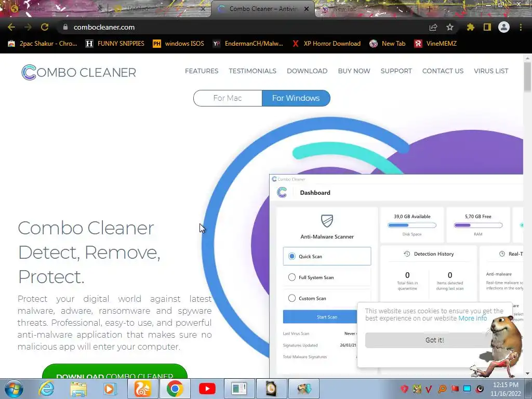Open the Chrome three-dot menu
The width and height of the screenshot is (532, 399).
(x=521, y=27)
